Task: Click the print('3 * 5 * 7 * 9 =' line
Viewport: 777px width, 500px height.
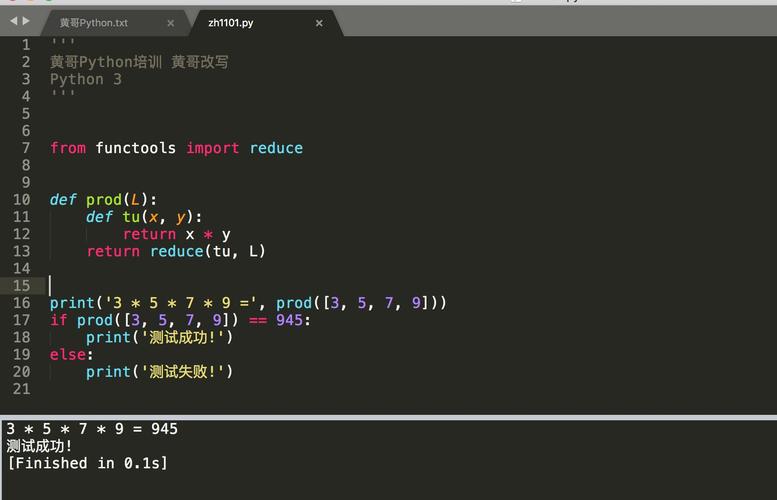Action: coord(248,303)
